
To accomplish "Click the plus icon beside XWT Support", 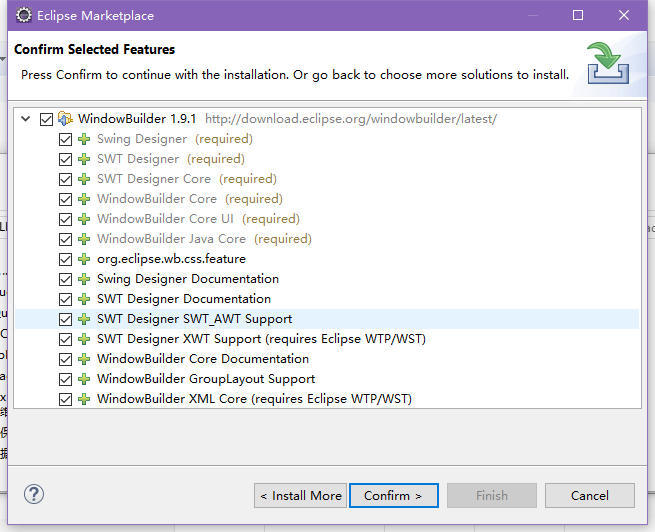I will pyautogui.click(x=84, y=339).
